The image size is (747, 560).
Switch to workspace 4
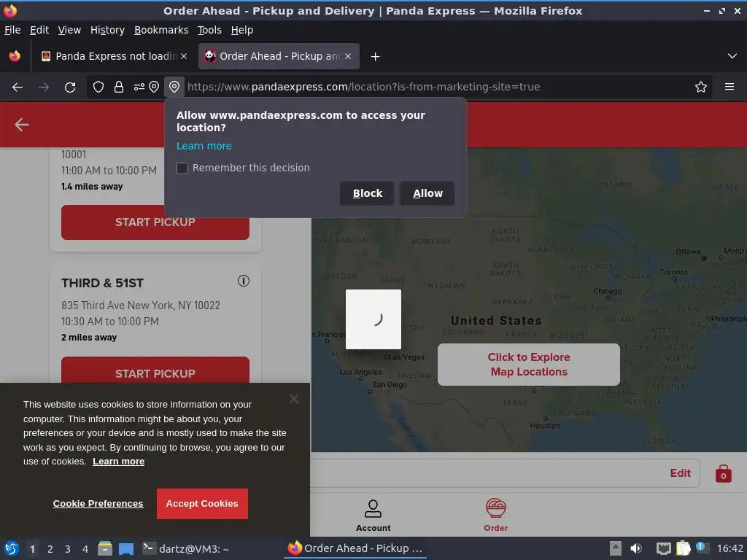(x=85, y=549)
